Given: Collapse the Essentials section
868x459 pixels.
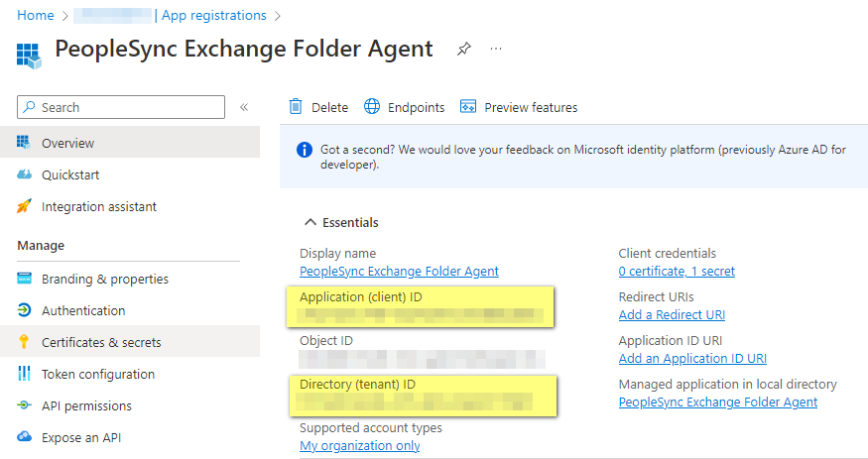Looking at the screenshot, I should 310,222.
